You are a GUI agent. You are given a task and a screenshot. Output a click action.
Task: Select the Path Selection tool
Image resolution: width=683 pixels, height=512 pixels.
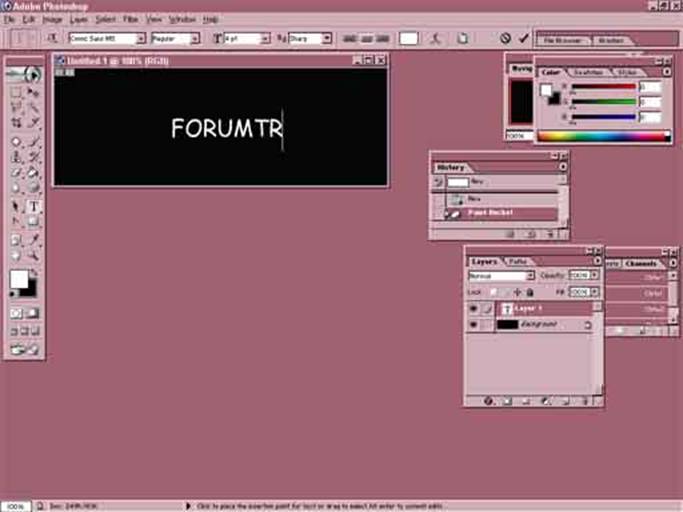(16, 207)
